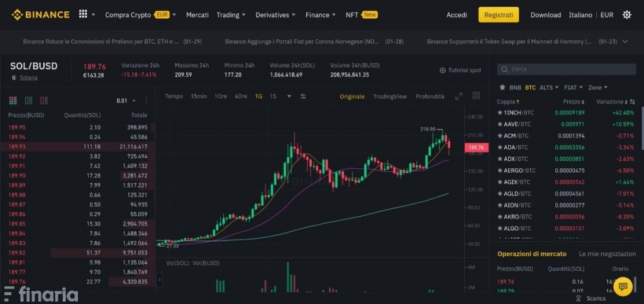Click the Binance logo
Viewport: 644px width, 304px height.
(x=40, y=15)
